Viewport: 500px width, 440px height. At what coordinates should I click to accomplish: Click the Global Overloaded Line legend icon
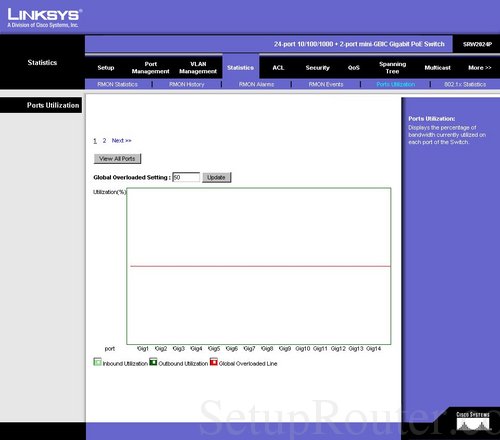coord(213,362)
